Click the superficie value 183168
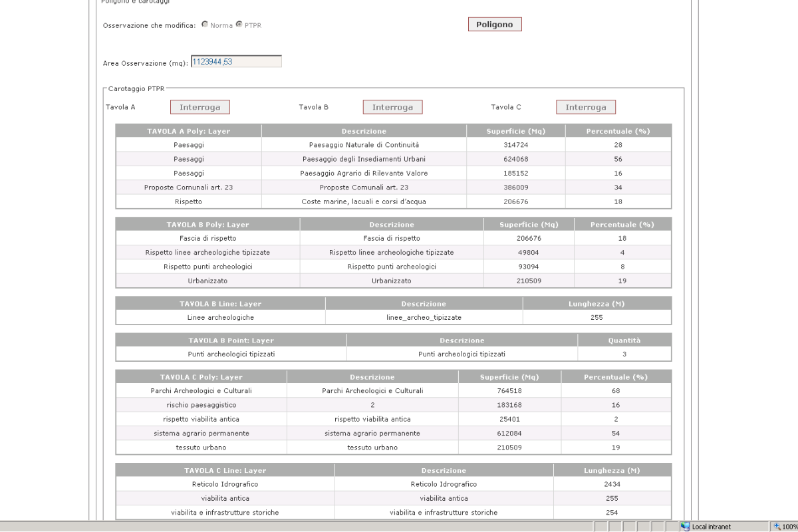798x532 pixels. click(x=510, y=405)
